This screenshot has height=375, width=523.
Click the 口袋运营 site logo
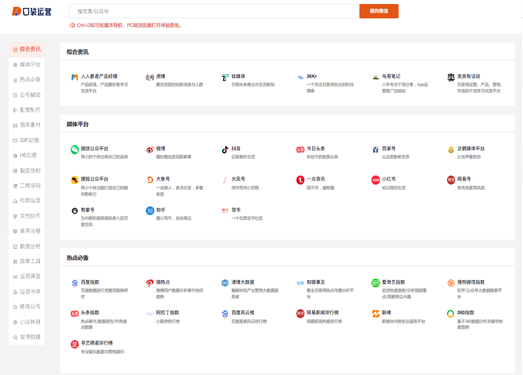pyautogui.click(x=32, y=12)
